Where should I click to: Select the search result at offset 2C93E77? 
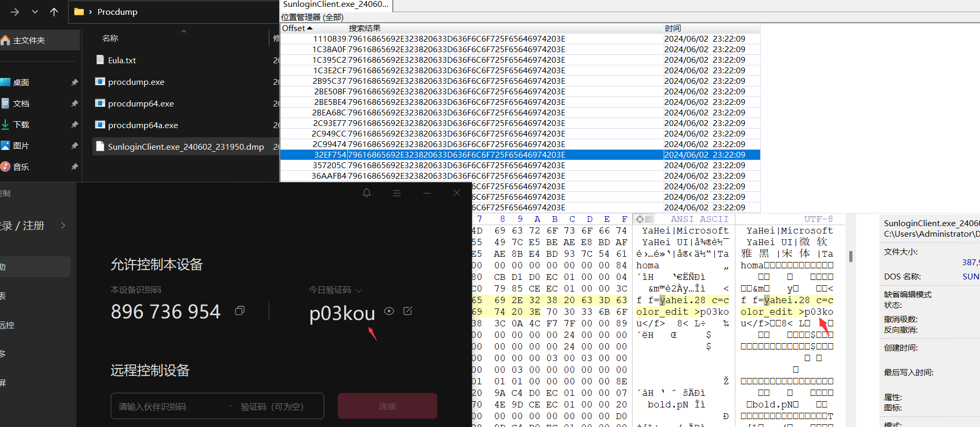click(x=520, y=123)
